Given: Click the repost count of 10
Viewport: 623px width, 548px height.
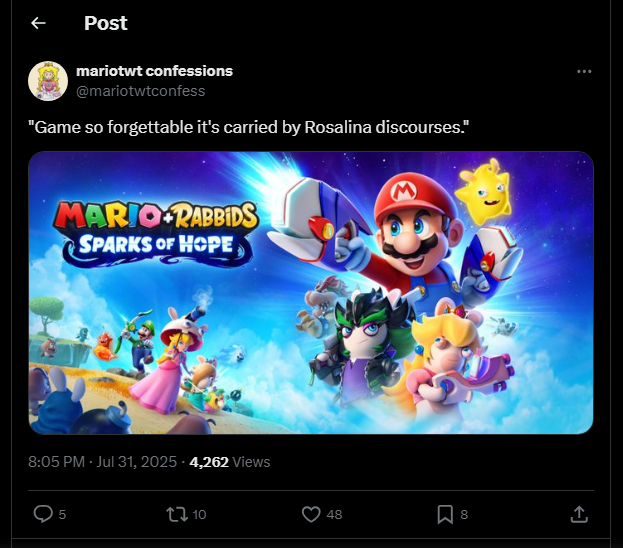Looking at the screenshot, I should click(199, 514).
